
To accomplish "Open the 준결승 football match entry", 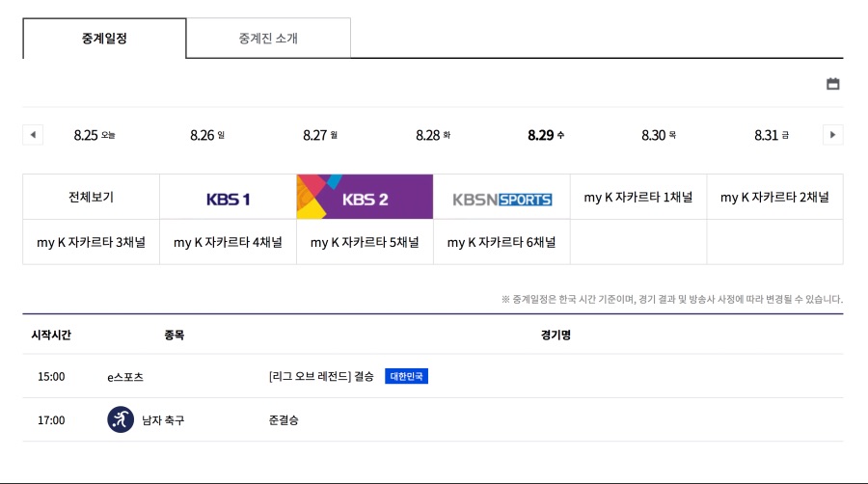I will (284, 420).
